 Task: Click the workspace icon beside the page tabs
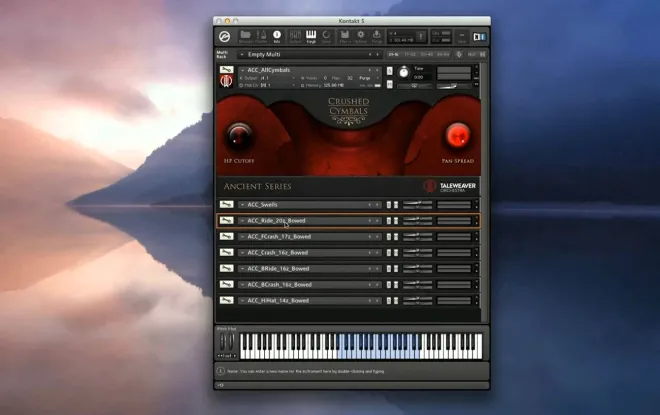(459, 54)
